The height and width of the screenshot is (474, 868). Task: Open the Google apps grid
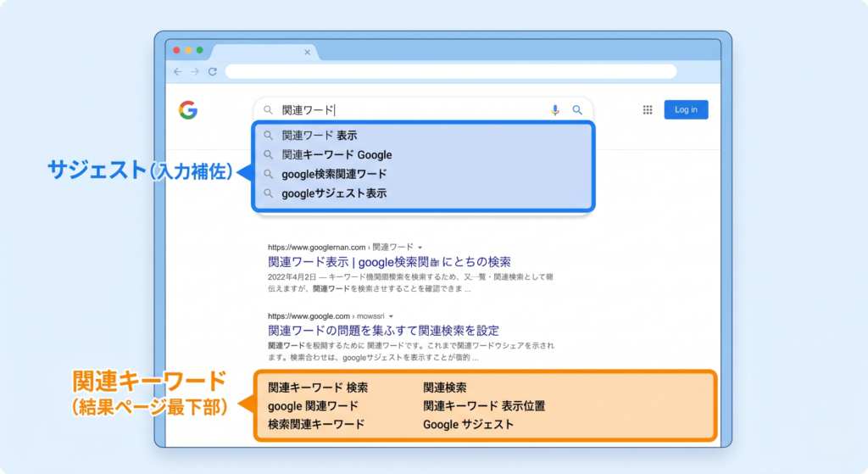click(x=648, y=109)
